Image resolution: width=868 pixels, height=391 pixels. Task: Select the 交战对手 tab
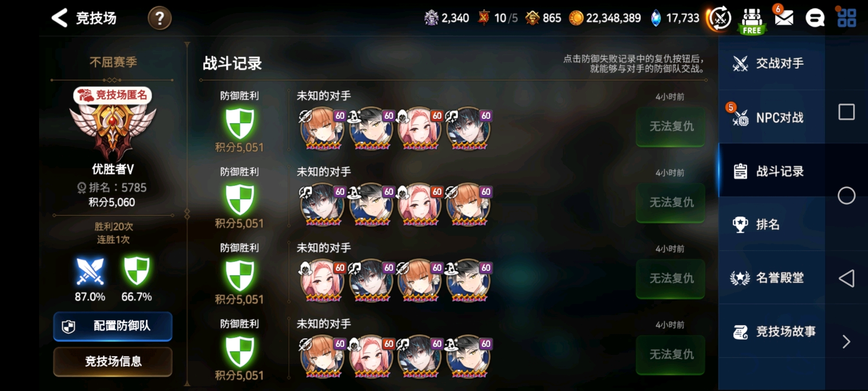772,63
